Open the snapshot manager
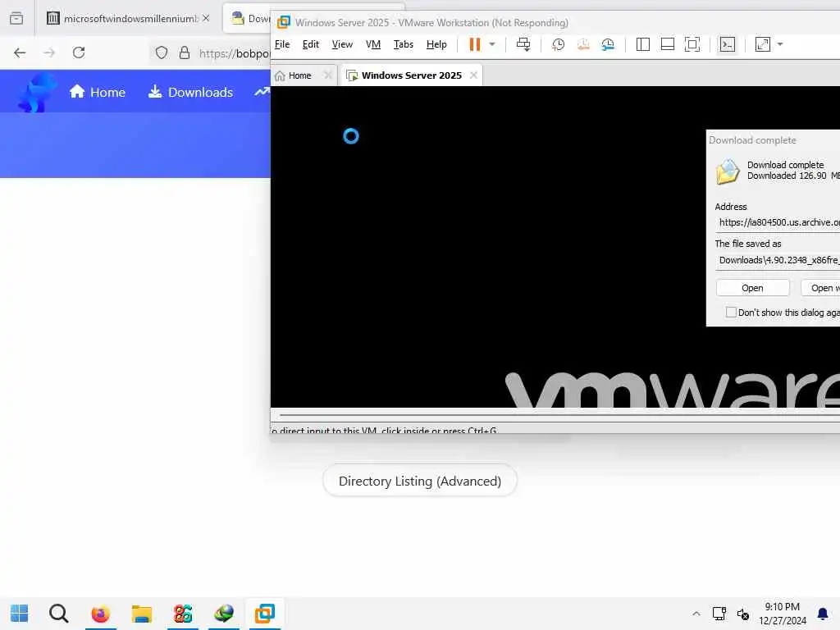Screen dimensions: 840x630 (x=608, y=44)
